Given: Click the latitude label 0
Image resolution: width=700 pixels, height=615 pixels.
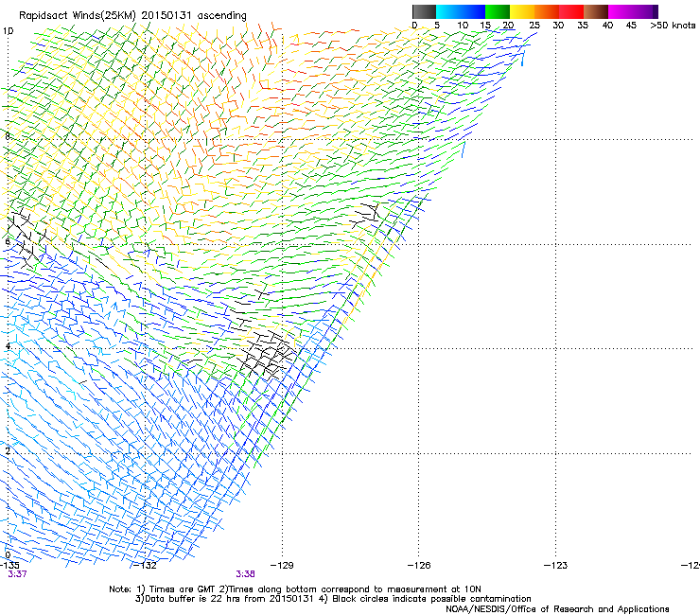Looking at the screenshot, I should 8,555.
